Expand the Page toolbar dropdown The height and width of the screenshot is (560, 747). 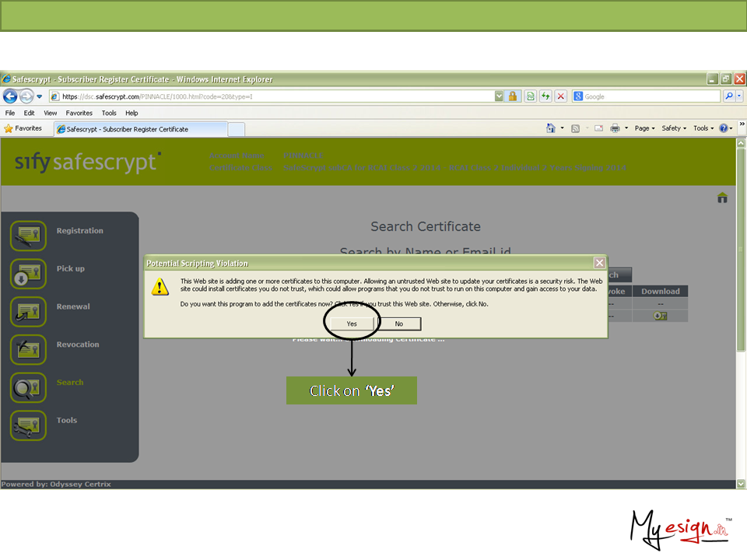(x=644, y=128)
